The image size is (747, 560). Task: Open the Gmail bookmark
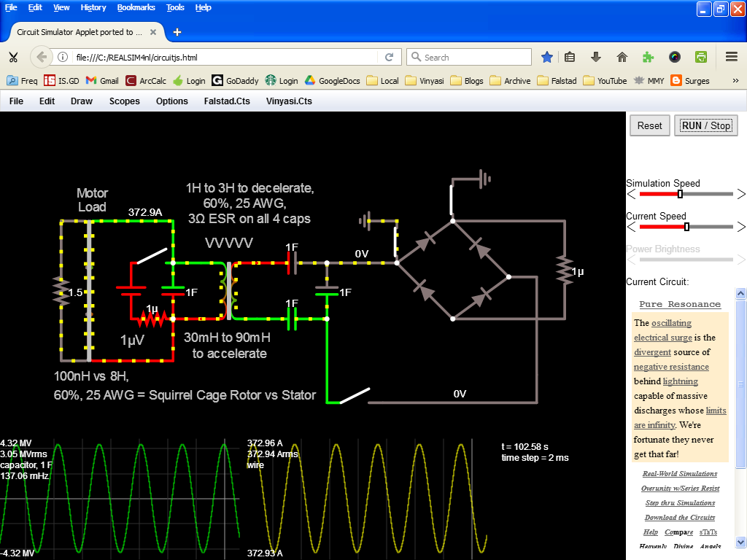point(102,81)
